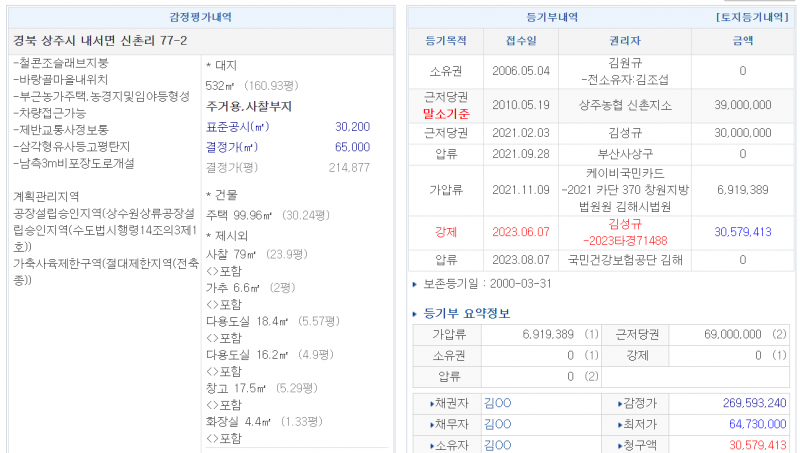Click the arrow icon beside 감정가
Viewport: 800px width, 453px height.
pos(620,403)
